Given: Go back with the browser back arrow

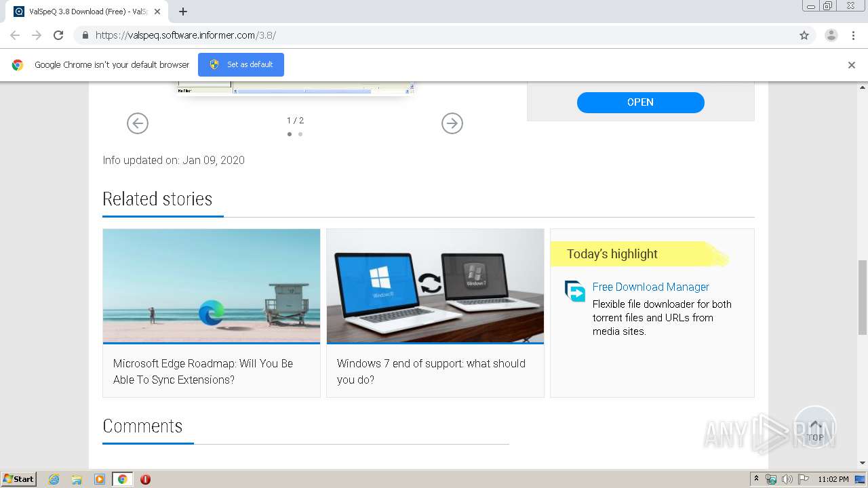Looking at the screenshot, I should tap(15, 35).
